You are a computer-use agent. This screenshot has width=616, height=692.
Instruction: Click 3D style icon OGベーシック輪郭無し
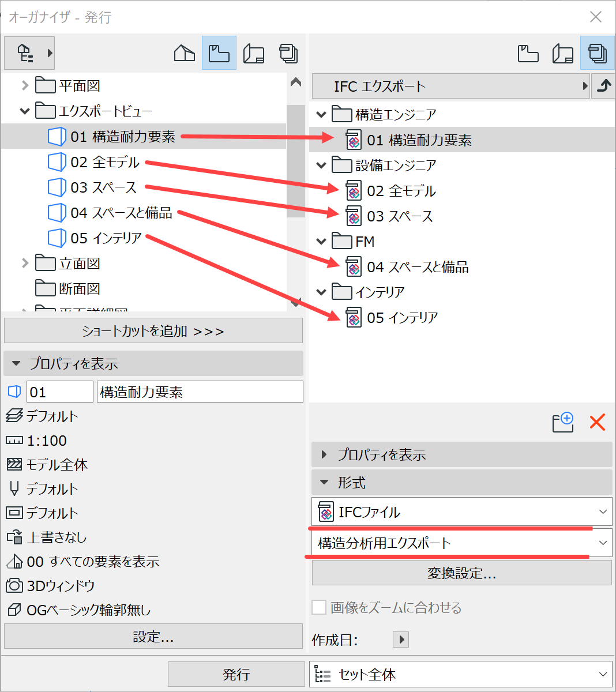[14, 610]
